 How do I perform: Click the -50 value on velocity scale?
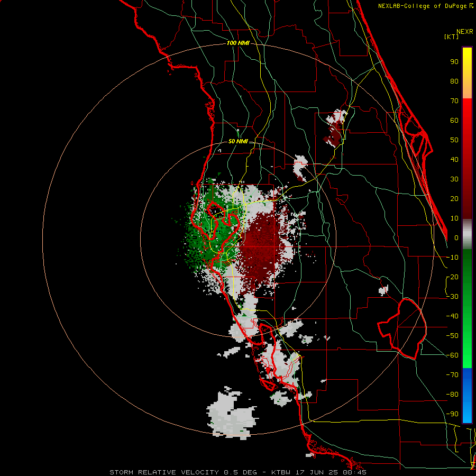point(452,335)
